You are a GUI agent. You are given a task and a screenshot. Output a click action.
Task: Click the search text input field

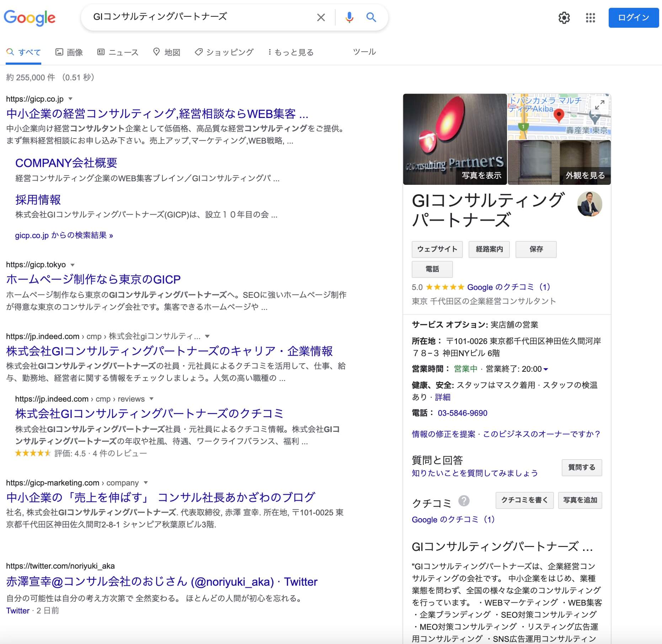point(201,17)
